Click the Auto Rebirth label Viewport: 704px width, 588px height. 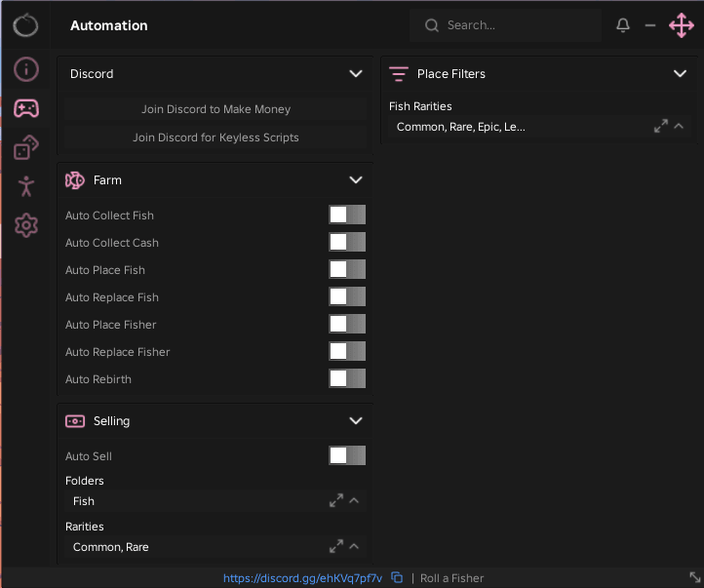(98, 379)
